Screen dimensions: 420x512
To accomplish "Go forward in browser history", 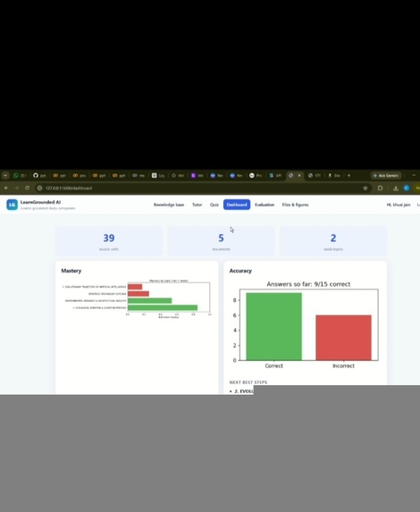I will (x=17, y=188).
